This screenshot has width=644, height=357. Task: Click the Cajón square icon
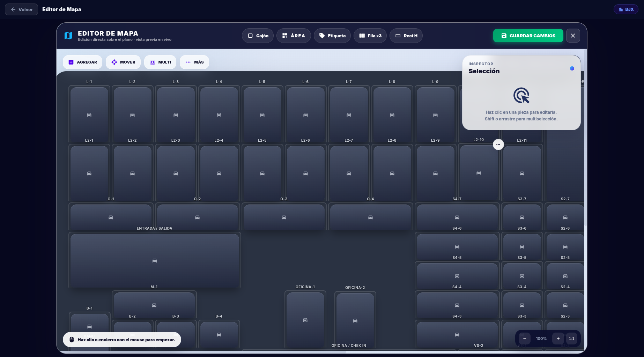(x=250, y=36)
